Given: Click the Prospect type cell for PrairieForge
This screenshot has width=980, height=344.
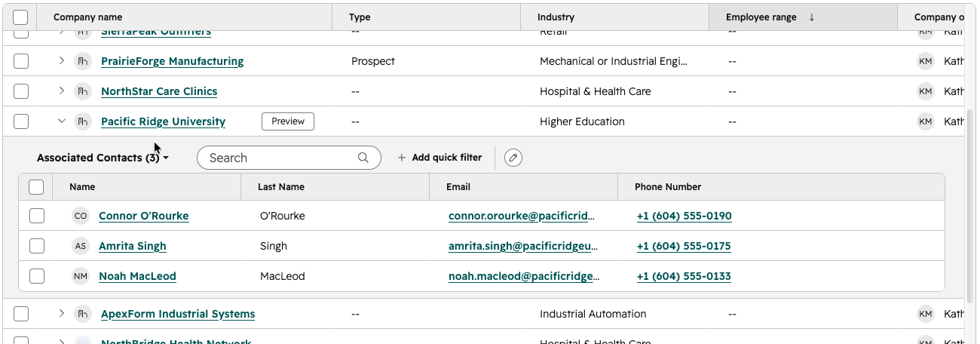Looking at the screenshot, I should click(373, 61).
